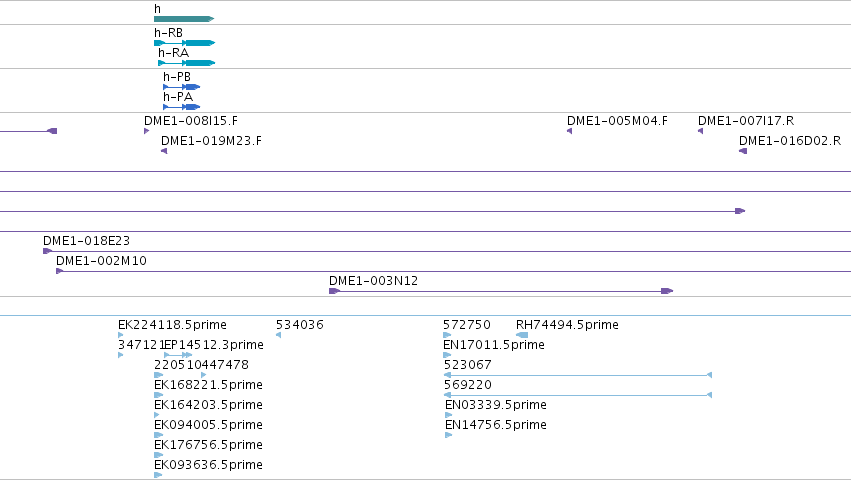Select the DME1-016D02.R arrow marker

pyautogui.click(x=743, y=151)
